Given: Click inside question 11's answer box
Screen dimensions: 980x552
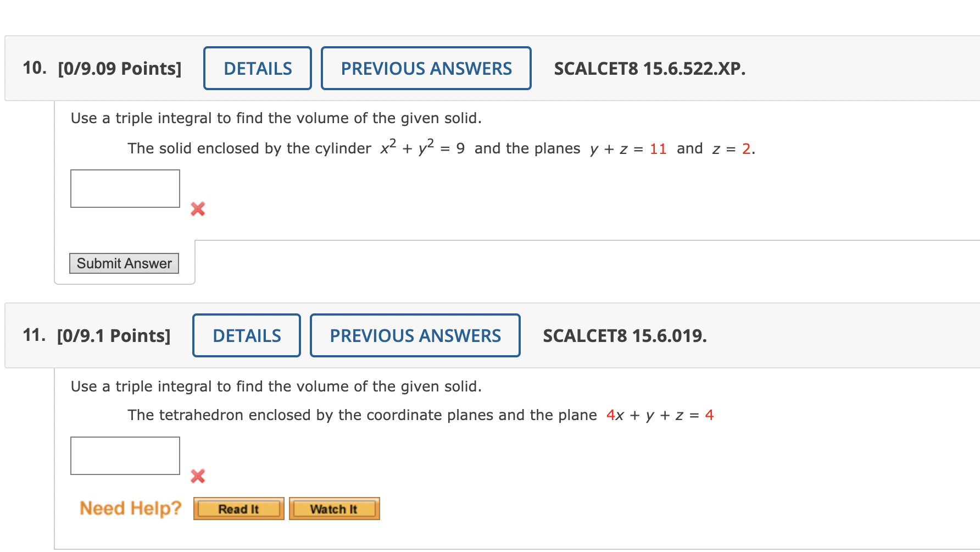Looking at the screenshot, I should (125, 455).
